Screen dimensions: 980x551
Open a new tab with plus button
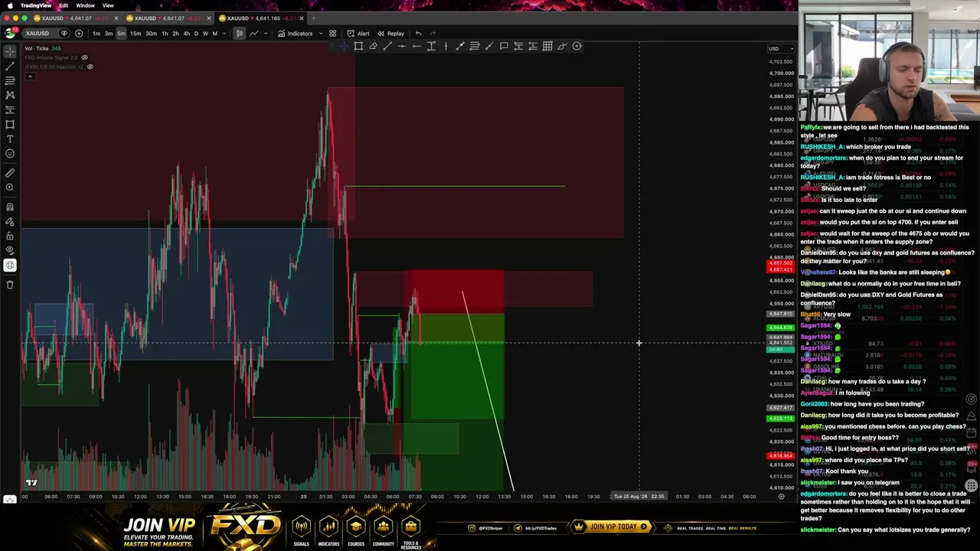pos(313,18)
